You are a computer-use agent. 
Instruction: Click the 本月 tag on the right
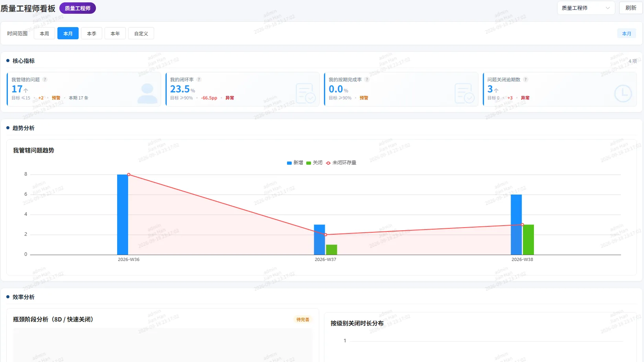(627, 33)
